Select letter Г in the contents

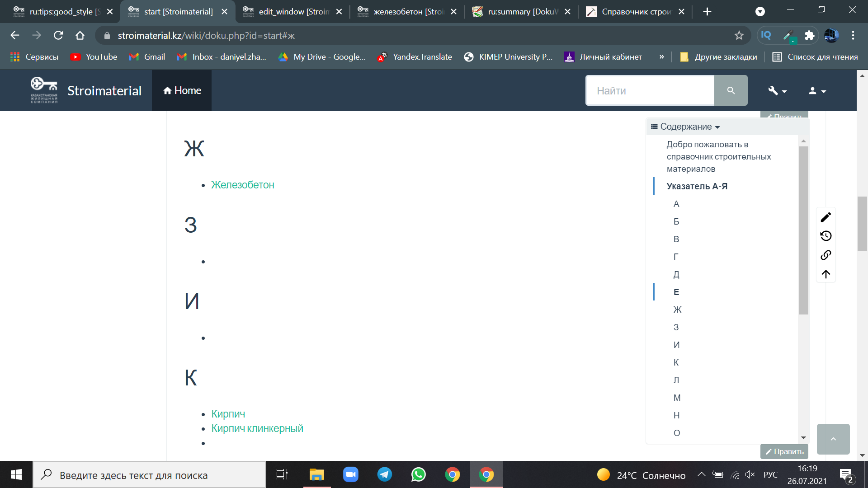676,257
